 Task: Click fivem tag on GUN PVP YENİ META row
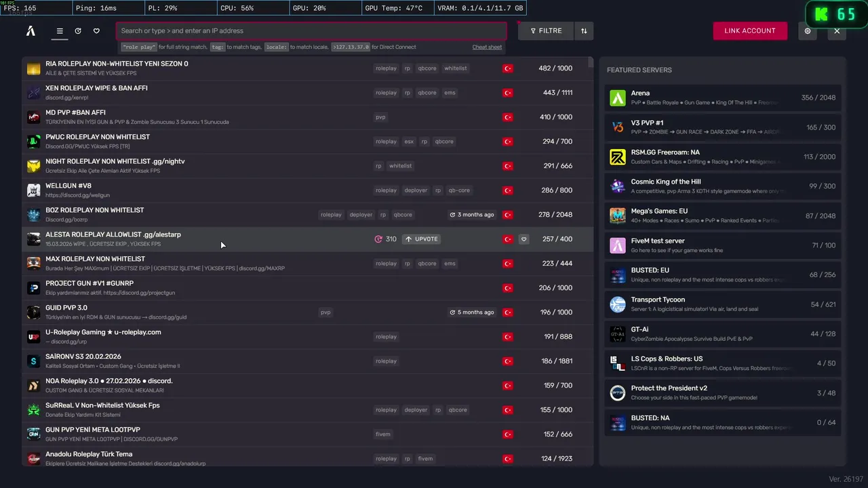[x=383, y=434]
